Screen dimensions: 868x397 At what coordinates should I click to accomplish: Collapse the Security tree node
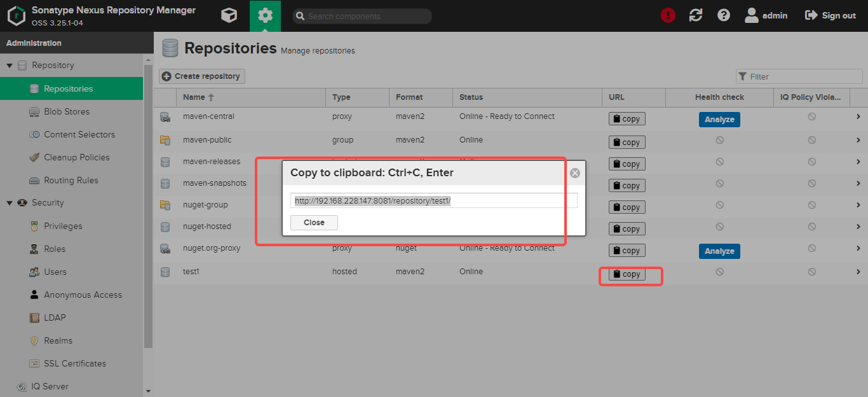click(x=10, y=203)
